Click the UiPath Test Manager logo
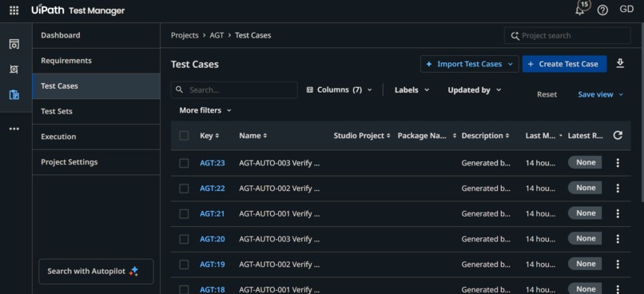Image resolution: width=644 pixels, height=294 pixels. pyautogui.click(x=78, y=10)
